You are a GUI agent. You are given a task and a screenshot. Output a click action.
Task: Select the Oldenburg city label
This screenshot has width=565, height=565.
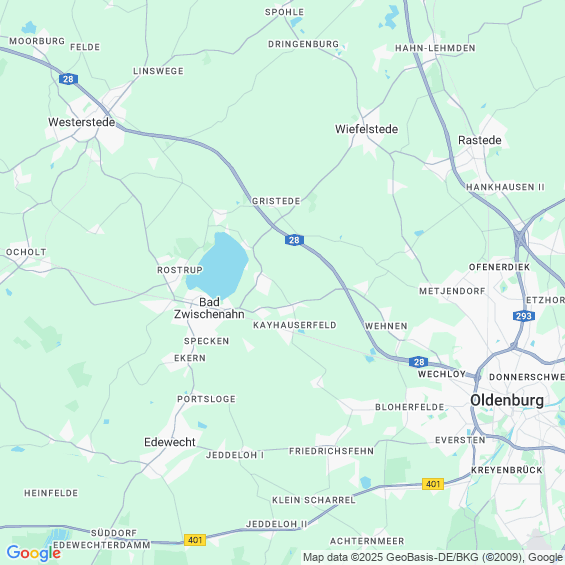(x=507, y=400)
